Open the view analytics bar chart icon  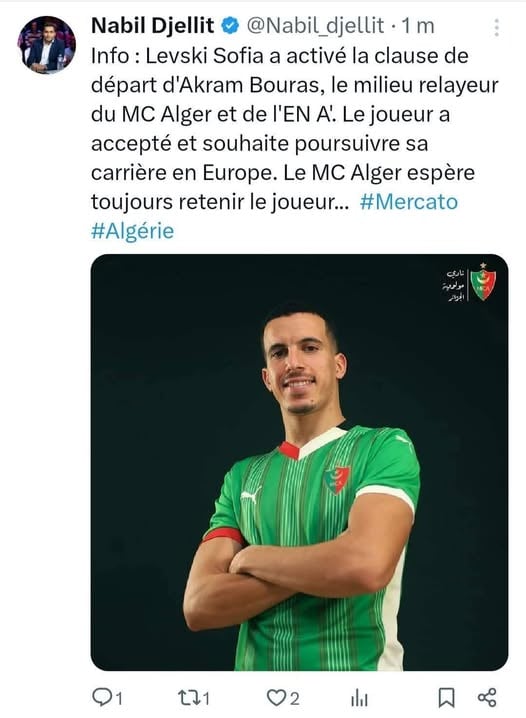[359, 698]
